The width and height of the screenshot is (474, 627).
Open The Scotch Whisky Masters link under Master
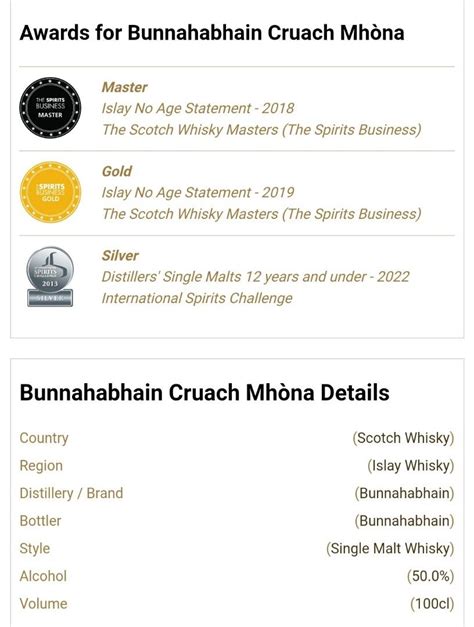point(262,130)
